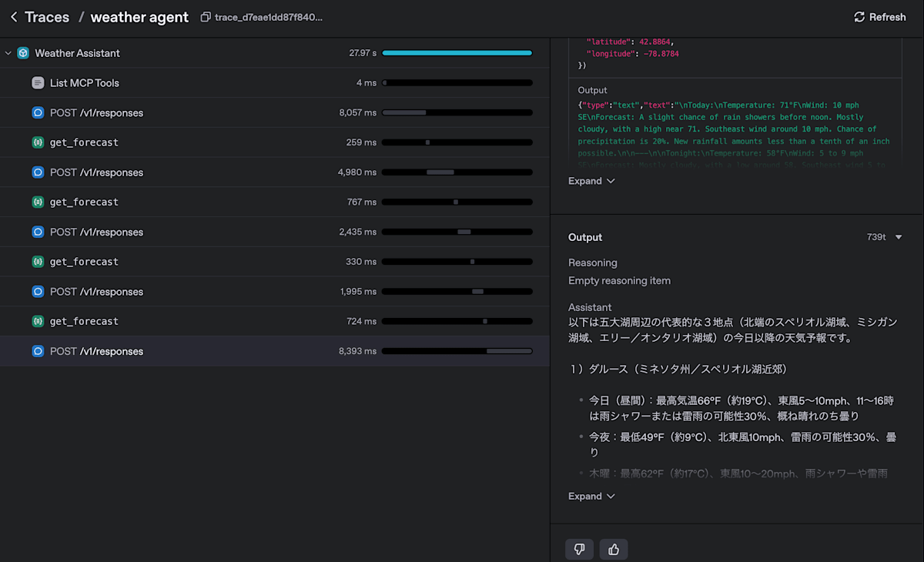This screenshot has width=924, height=562.
Task: Select the get_forecast span taking 330 ms
Action: tap(275, 262)
